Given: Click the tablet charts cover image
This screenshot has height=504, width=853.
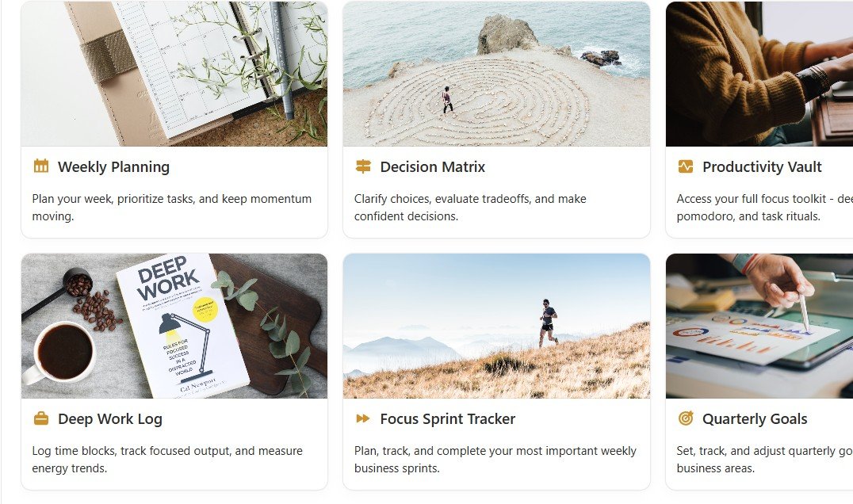Looking at the screenshot, I should pyautogui.click(x=759, y=326).
